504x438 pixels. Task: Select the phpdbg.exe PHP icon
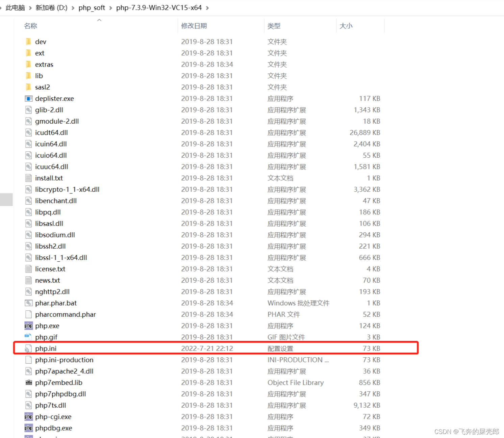[28, 428]
